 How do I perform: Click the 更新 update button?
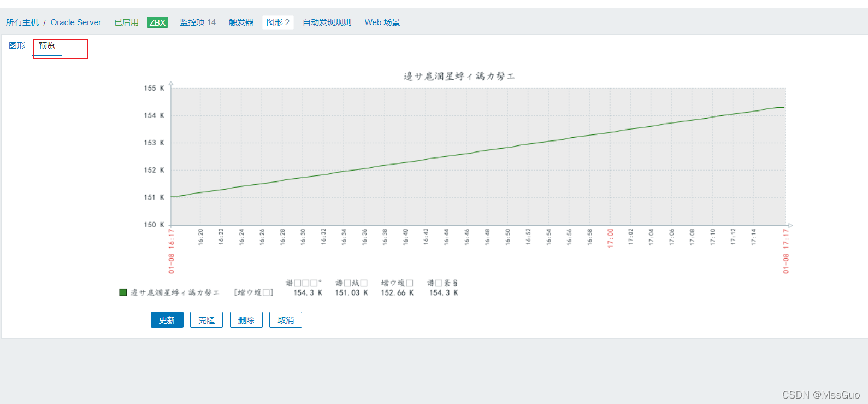[167, 320]
